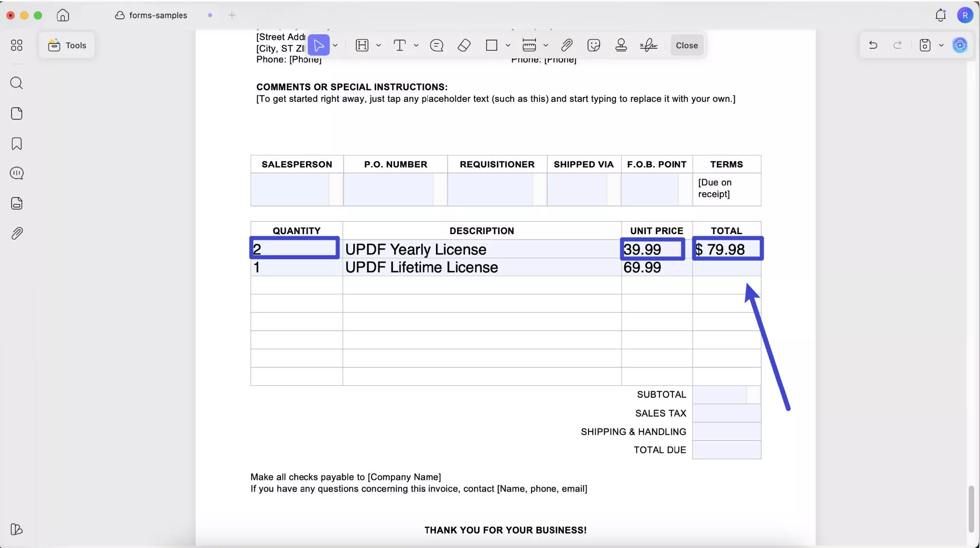The height and width of the screenshot is (548, 980).
Task: Expand the save options dropdown arrow
Action: 941,45
